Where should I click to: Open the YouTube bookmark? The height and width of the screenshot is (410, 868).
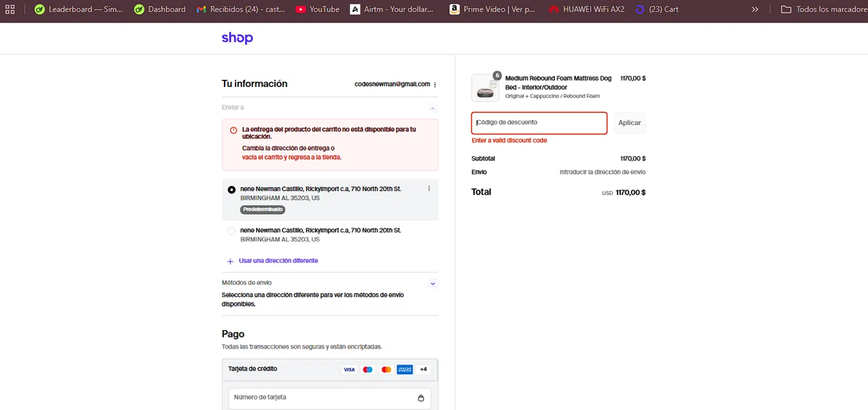318,9
